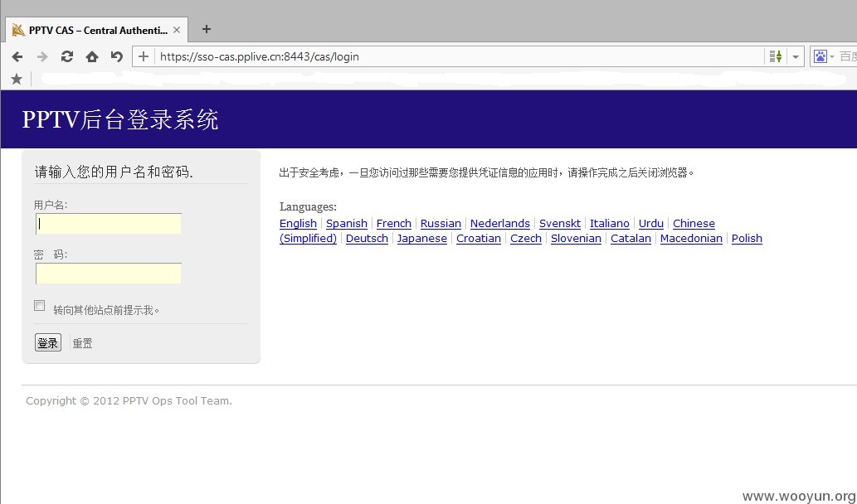Click the 重置 reset button
The image size is (857, 504).
82,343
